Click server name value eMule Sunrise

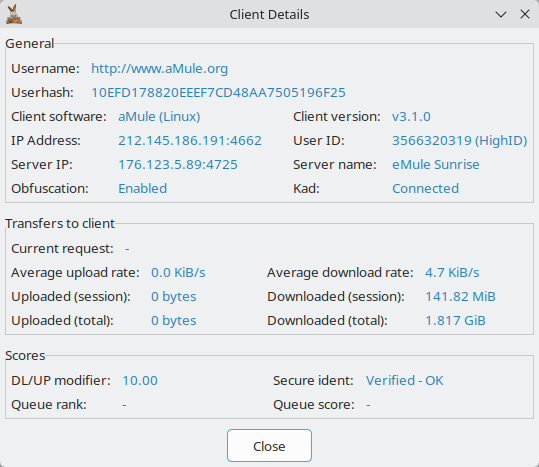[436, 165]
